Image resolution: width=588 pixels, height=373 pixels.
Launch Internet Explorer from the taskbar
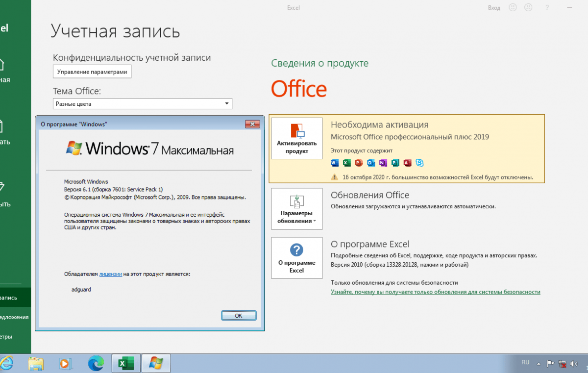pos(6,363)
